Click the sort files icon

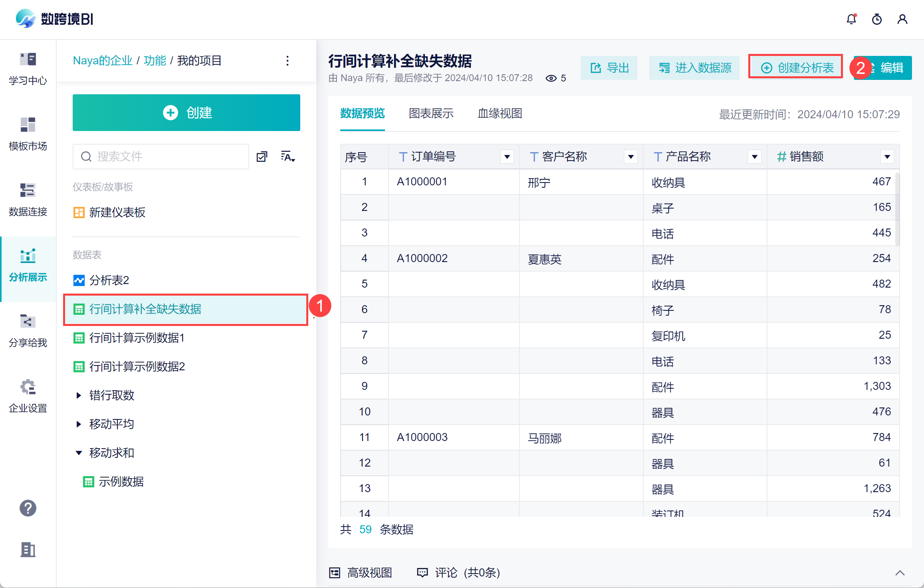[x=288, y=157]
